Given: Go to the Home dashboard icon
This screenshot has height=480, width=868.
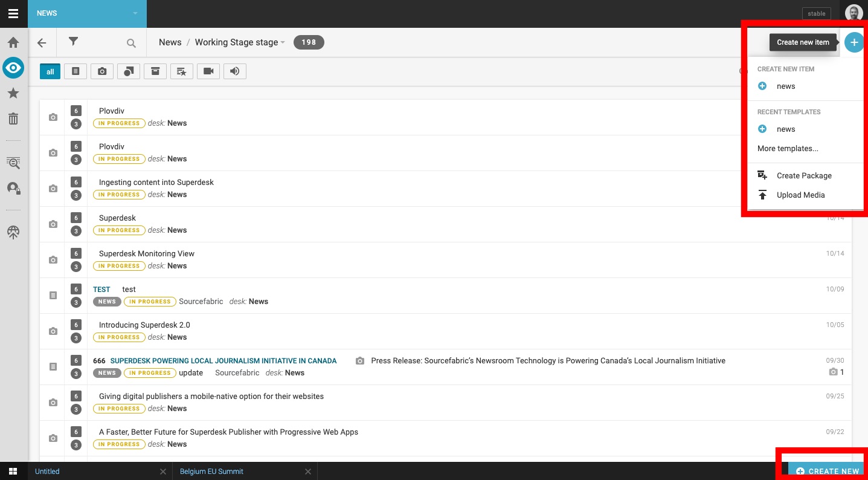Looking at the screenshot, I should point(13,43).
